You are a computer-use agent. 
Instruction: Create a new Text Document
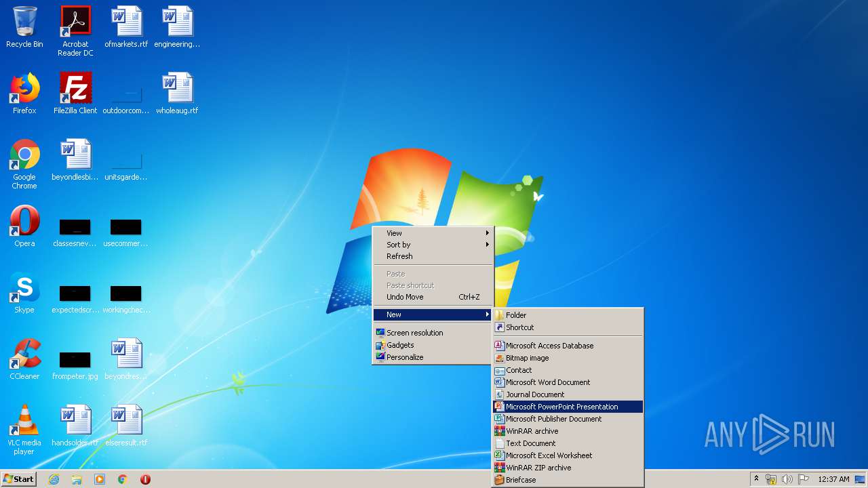[568, 443]
